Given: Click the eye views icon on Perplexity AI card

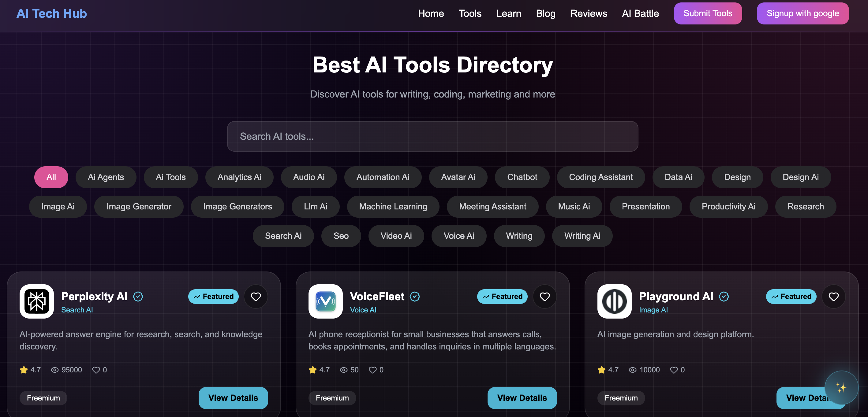Looking at the screenshot, I should (x=54, y=370).
